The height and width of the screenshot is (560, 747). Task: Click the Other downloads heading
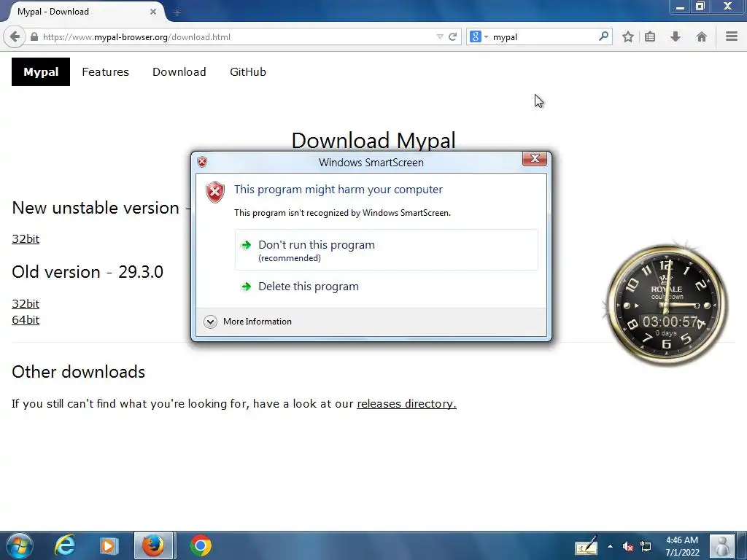click(x=79, y=372)
